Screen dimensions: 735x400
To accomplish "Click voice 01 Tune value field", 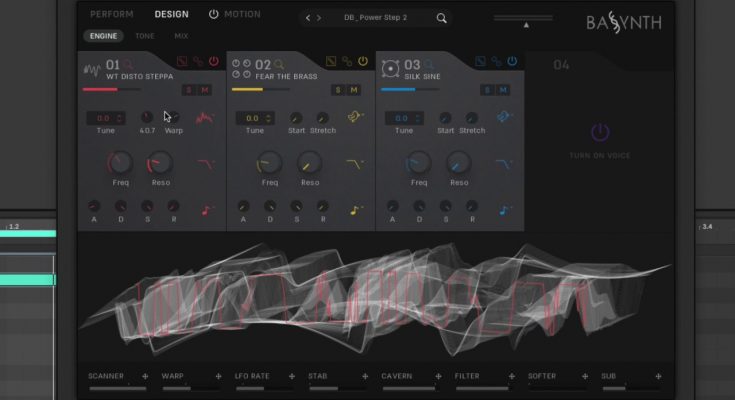I will point(106,118).
